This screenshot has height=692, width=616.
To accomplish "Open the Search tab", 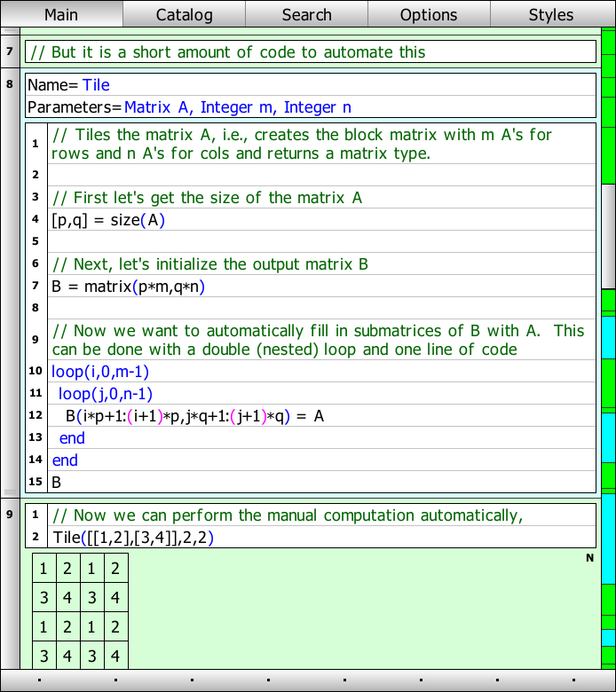I will [x=306, y=14].
